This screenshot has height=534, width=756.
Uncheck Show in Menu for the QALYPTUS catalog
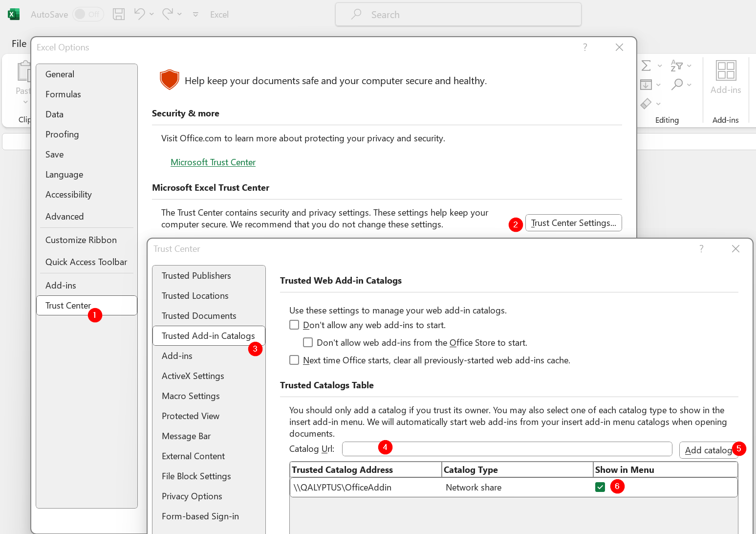pyautogui.click(x=600, y=487)
